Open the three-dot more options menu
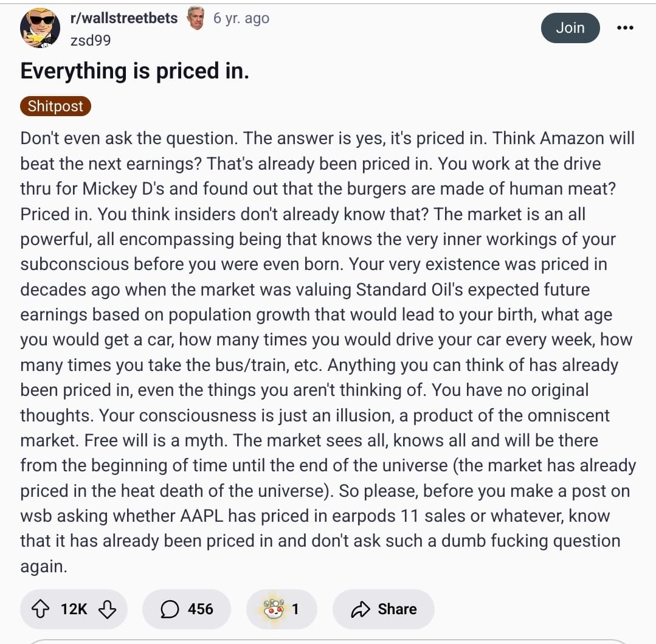Screen dimensions: 656x644 (624, 28)
